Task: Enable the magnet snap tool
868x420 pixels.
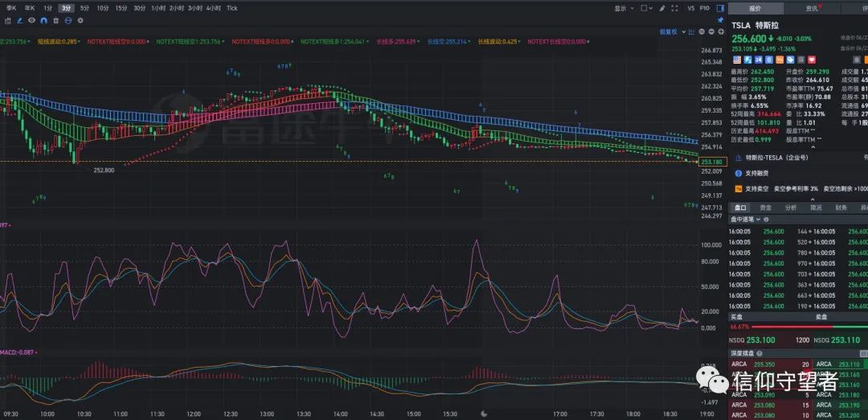Action: click(x=43, y=20)
